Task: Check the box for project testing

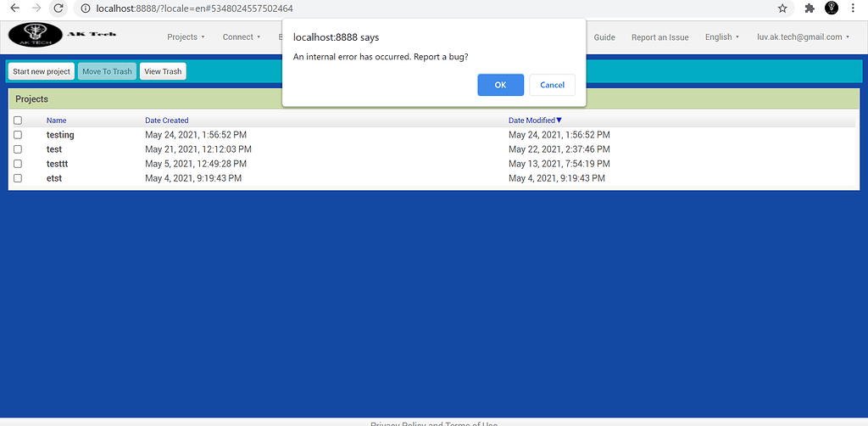Action: [18, 135]
